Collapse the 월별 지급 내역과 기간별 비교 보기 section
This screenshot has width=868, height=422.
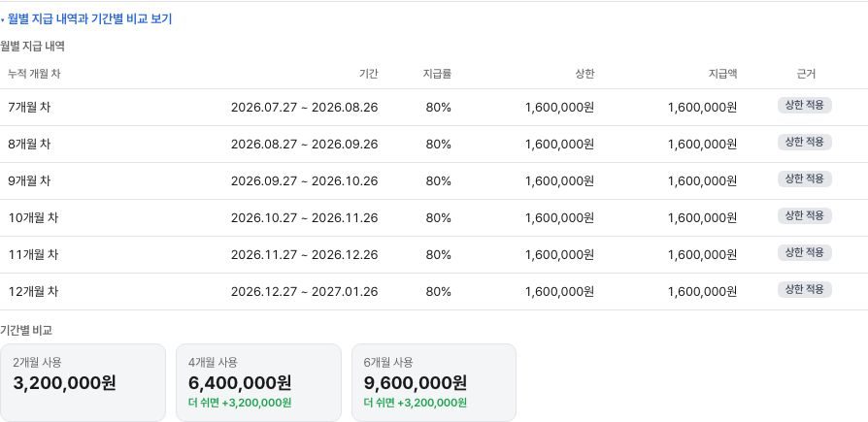tap(86, 19)
